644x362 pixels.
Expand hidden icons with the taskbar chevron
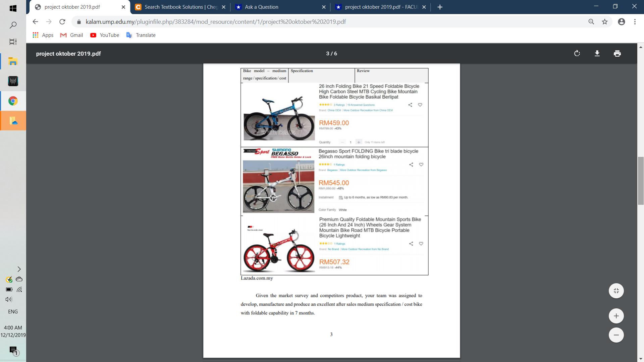click(19, 269)
